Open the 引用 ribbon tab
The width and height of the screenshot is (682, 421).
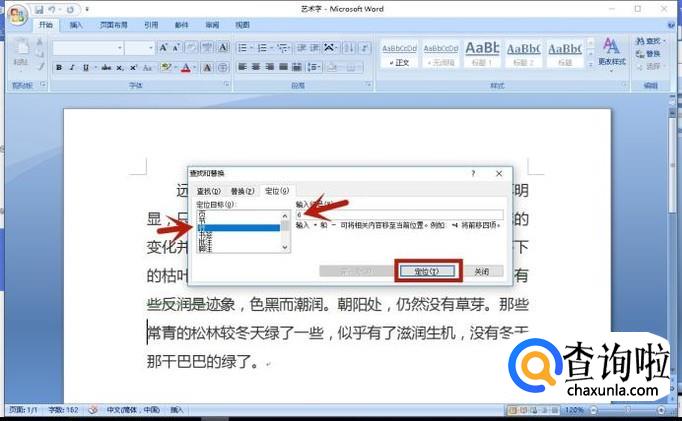[x=151, y=25]
